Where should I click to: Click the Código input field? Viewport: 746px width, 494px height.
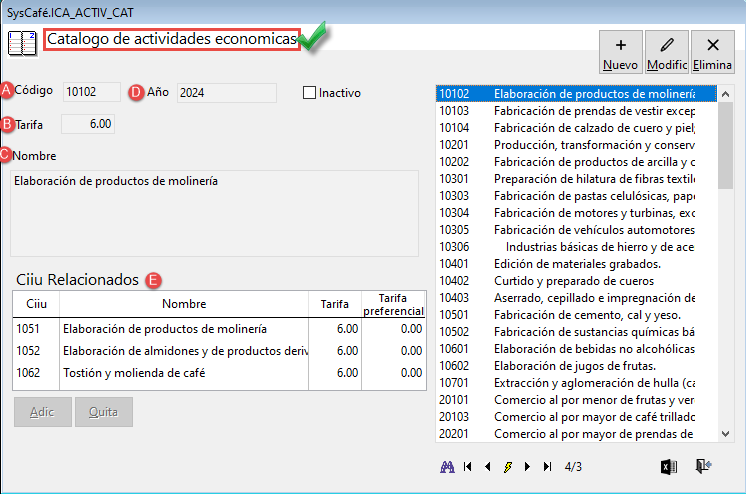point(91,92)
